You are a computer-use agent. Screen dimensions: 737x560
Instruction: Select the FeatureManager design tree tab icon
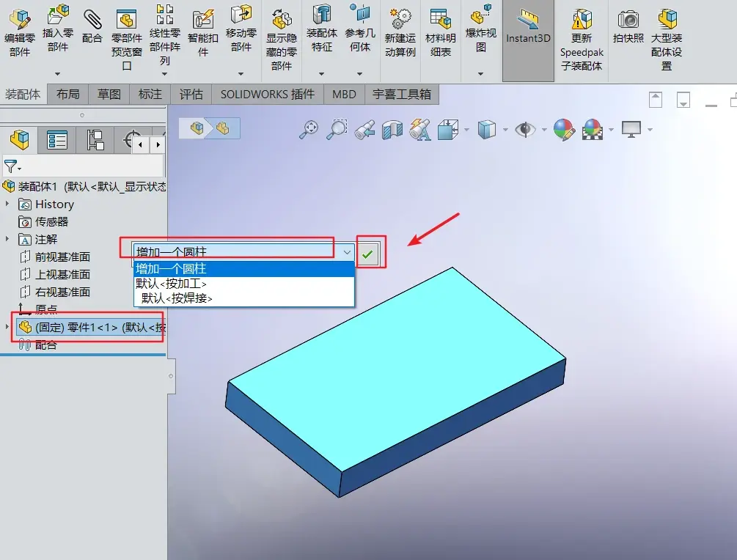19,139
